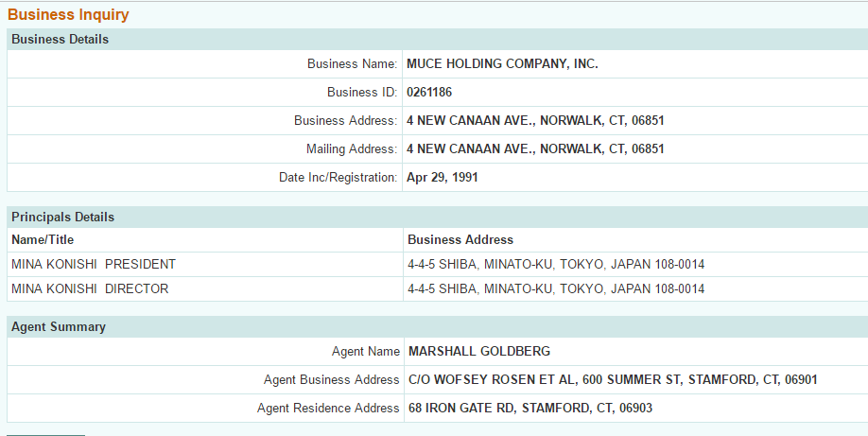Click the agent residence address on Iron Gate Rd
Viewport: 868px width, 436px height.
[529, 409]
